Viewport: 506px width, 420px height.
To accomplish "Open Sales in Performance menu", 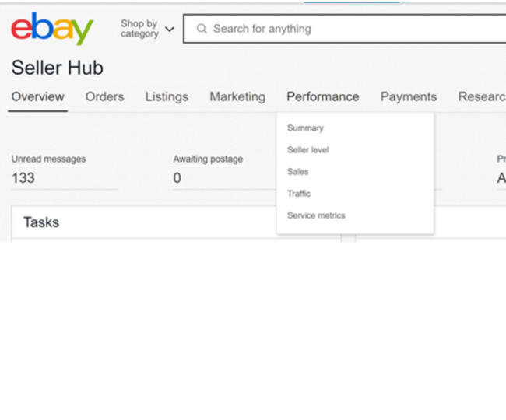I will click(298, 171).
